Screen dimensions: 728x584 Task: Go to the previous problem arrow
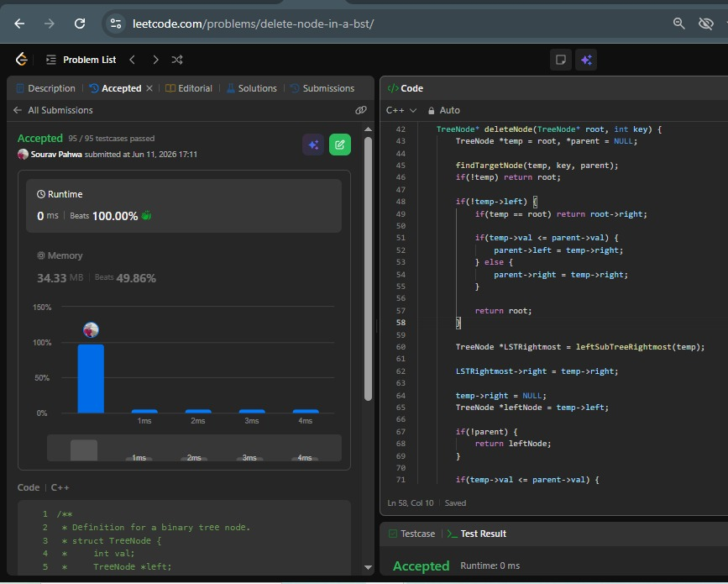click(x=133, y=60)
